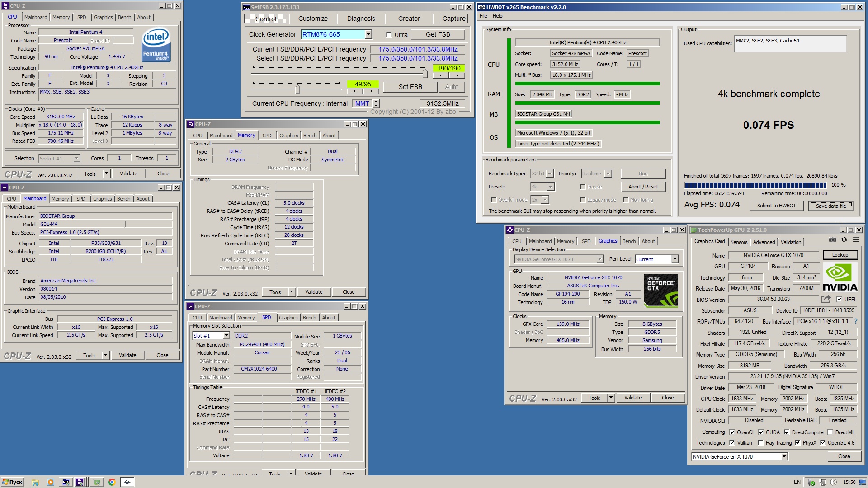The width and height of the screenshot is (868, 488).
Task: Switch to the Capture tab in SetFSB
Action: point(454,19)
